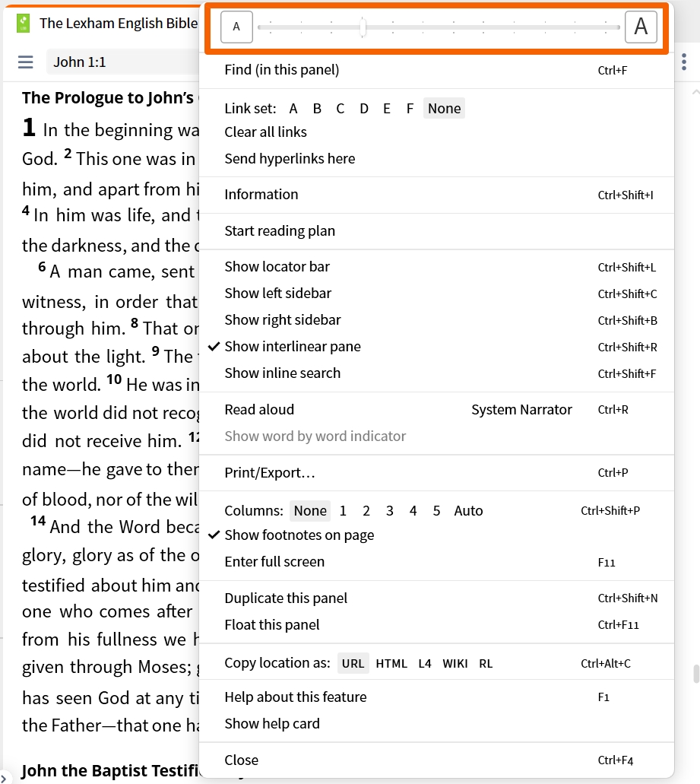This screenshot has height=784, width=700.
Task: Open the panel's three-dot menu icon
Action: [684, 62]
